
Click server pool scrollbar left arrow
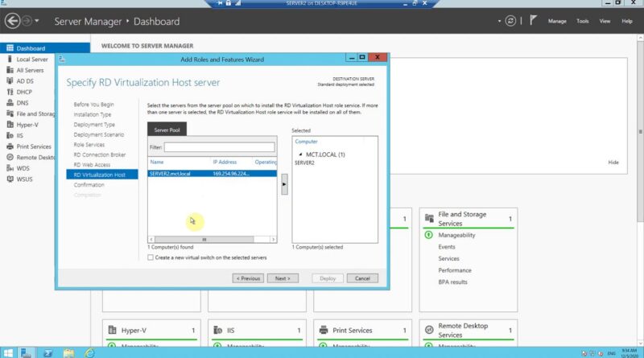tap(151, 240)
